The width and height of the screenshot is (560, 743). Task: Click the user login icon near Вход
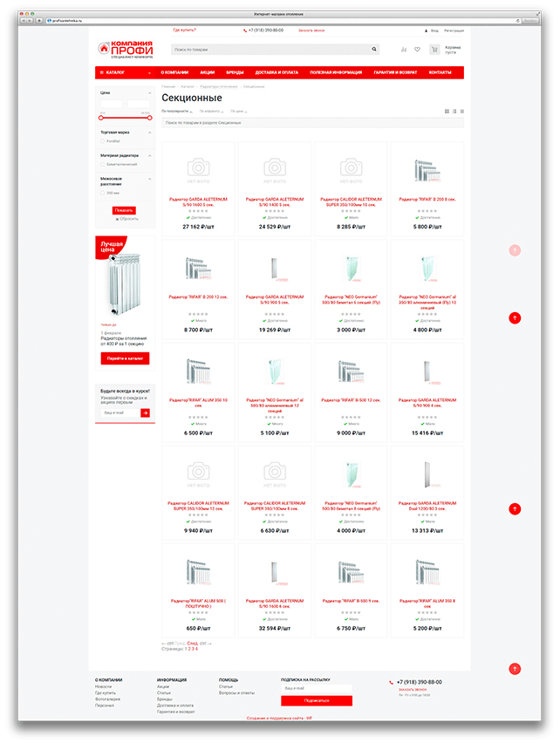click(x=426, y=31)
